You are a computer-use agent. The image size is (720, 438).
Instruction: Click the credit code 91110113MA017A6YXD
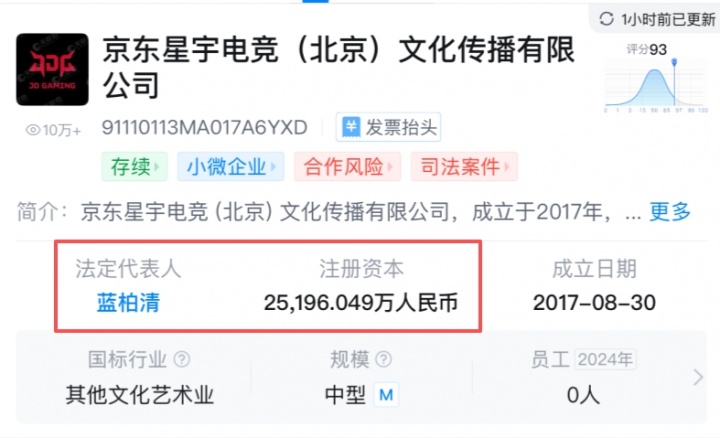coord(204,127)
